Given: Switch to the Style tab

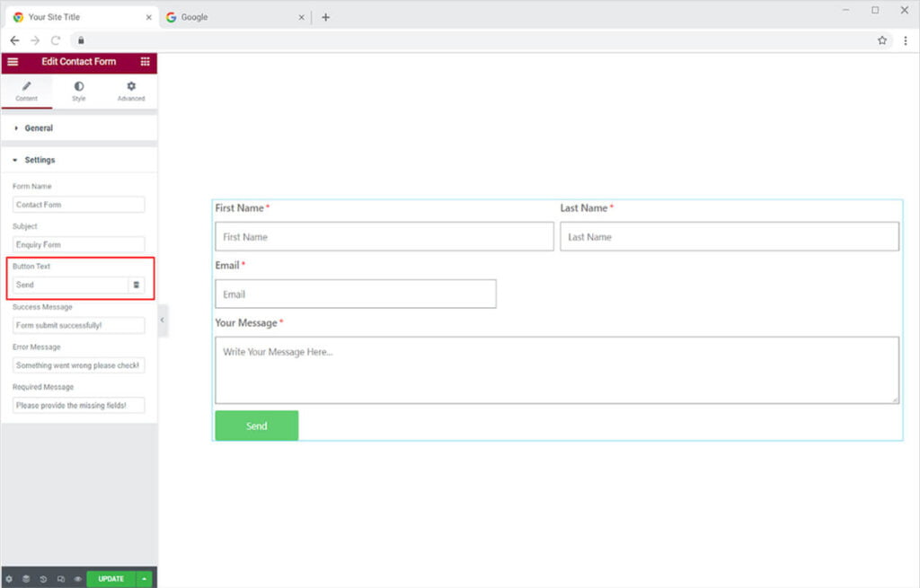Looking at the screenshot, I should (79, 91).
